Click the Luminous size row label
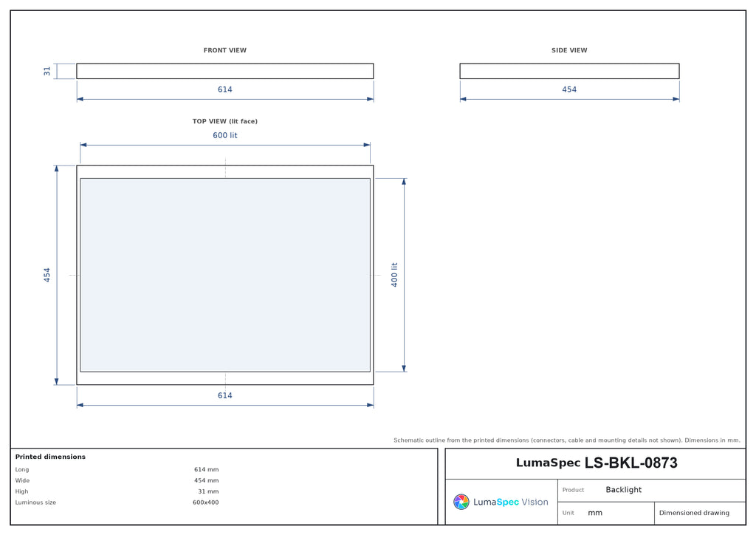 (x=35, y=502)
